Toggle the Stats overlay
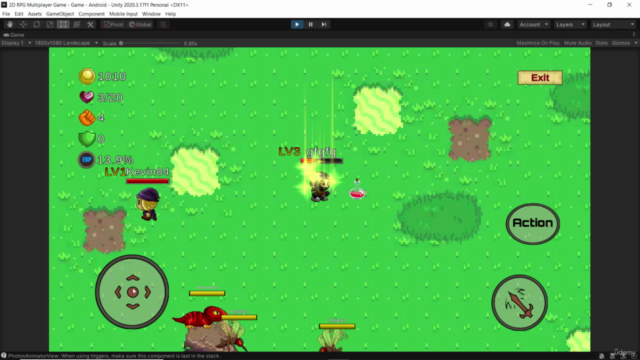 602,43
